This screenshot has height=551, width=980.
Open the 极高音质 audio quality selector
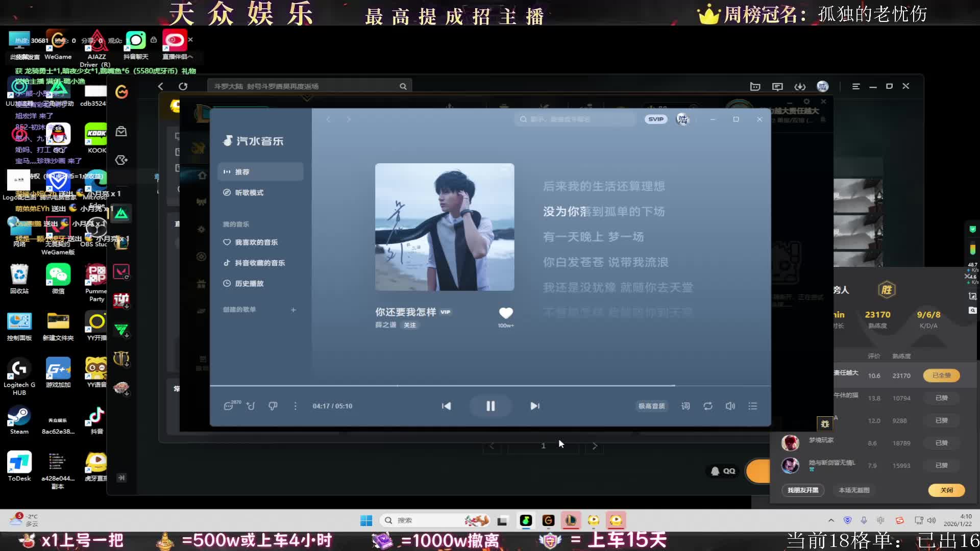652,406
